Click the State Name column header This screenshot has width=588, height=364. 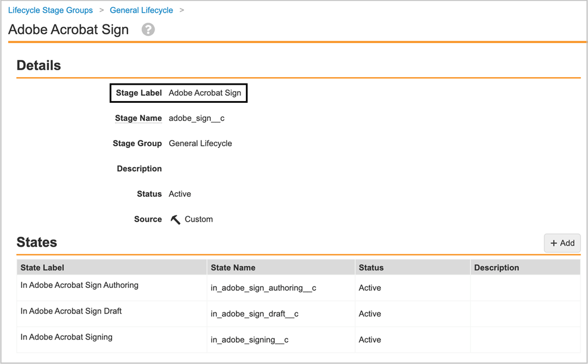pyautogui.click(x=235, y=266)
